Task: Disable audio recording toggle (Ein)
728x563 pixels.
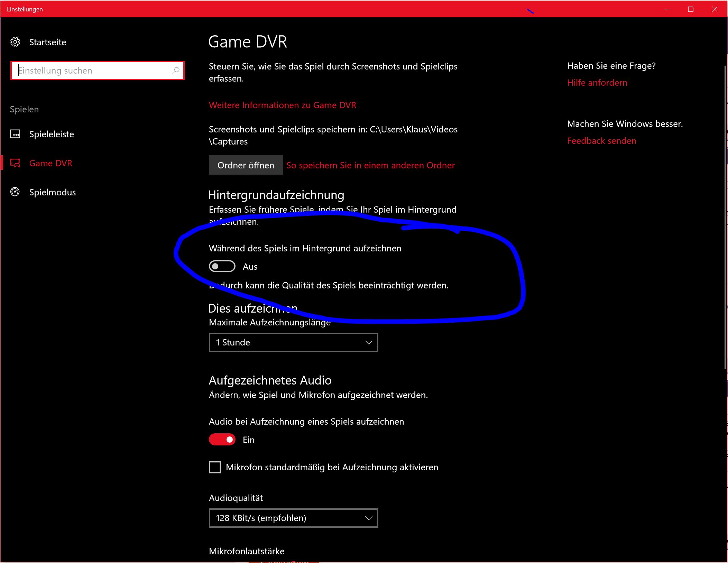Action: (x=222, y=440)
